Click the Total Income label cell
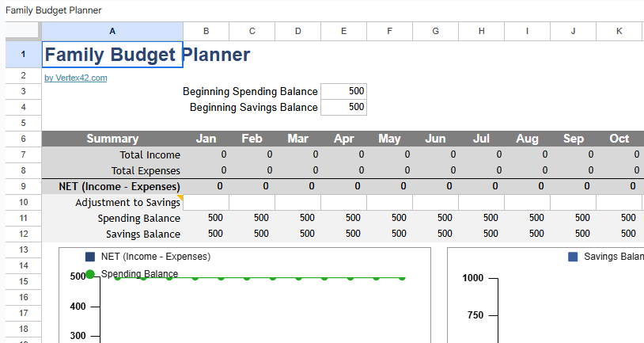This screenshot has height=343, width=644. coord(112,154)
